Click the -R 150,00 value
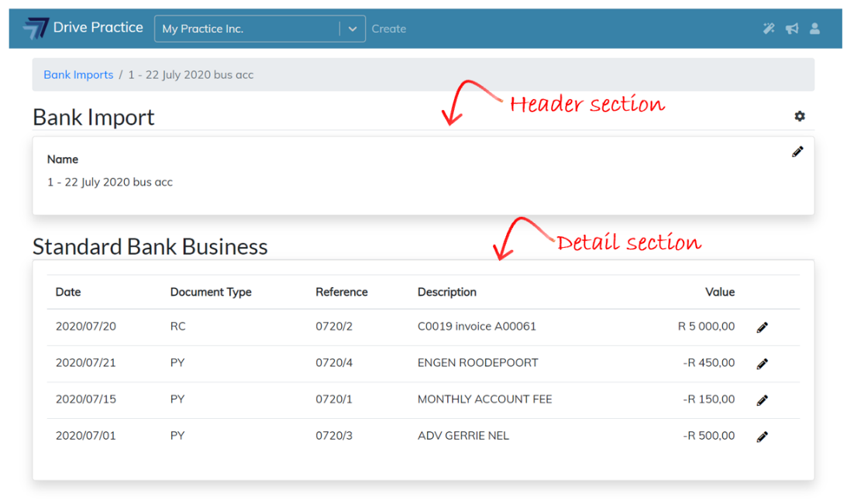 [x=708, y=399]
